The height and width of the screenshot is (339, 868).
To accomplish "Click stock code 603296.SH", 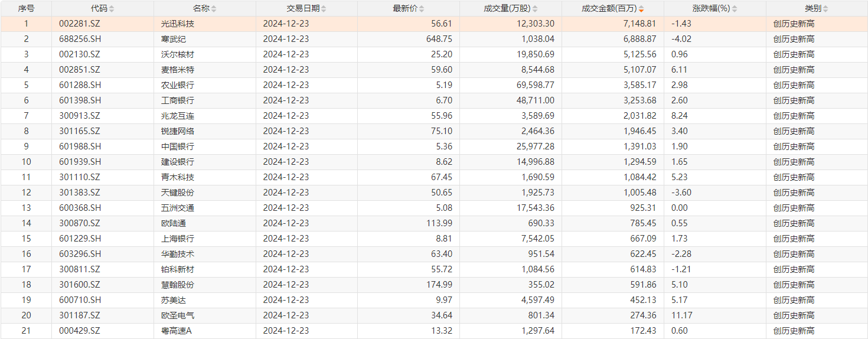I will (x=80, y=254).
